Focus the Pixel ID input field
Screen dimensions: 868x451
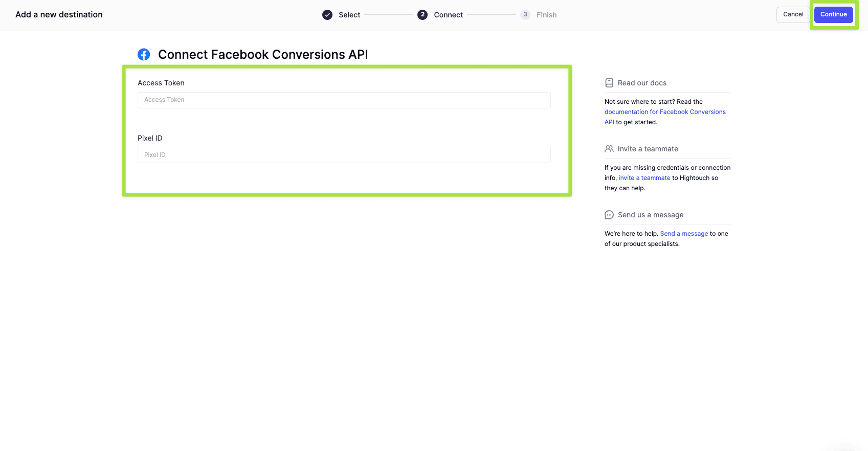click(344, 155)
